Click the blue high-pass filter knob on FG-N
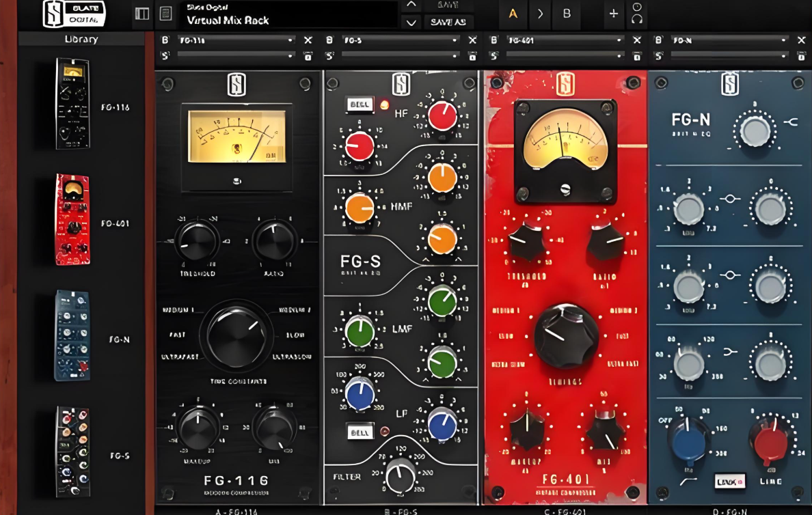The width and height of the screenshot is (812, 515). click(x=690, y=441)
